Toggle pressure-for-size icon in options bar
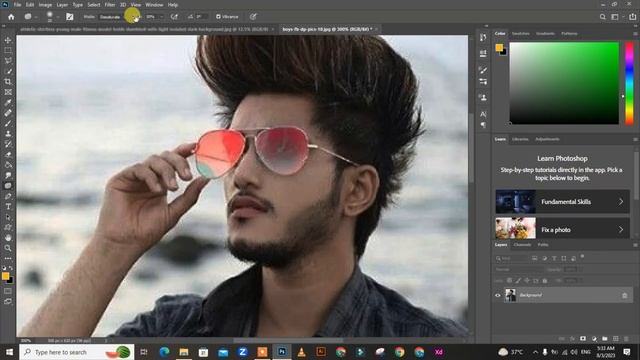 253,17
